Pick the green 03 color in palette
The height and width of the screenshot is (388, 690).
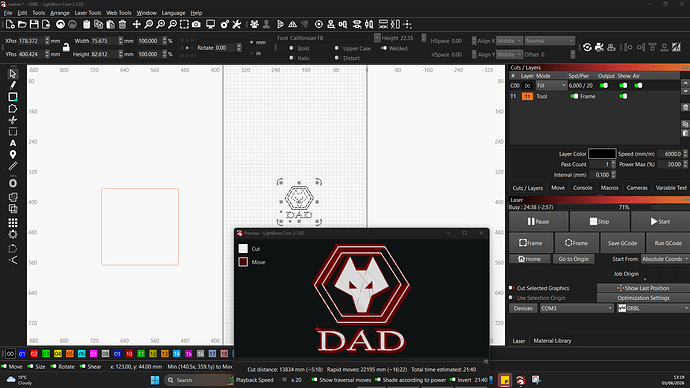46,353
